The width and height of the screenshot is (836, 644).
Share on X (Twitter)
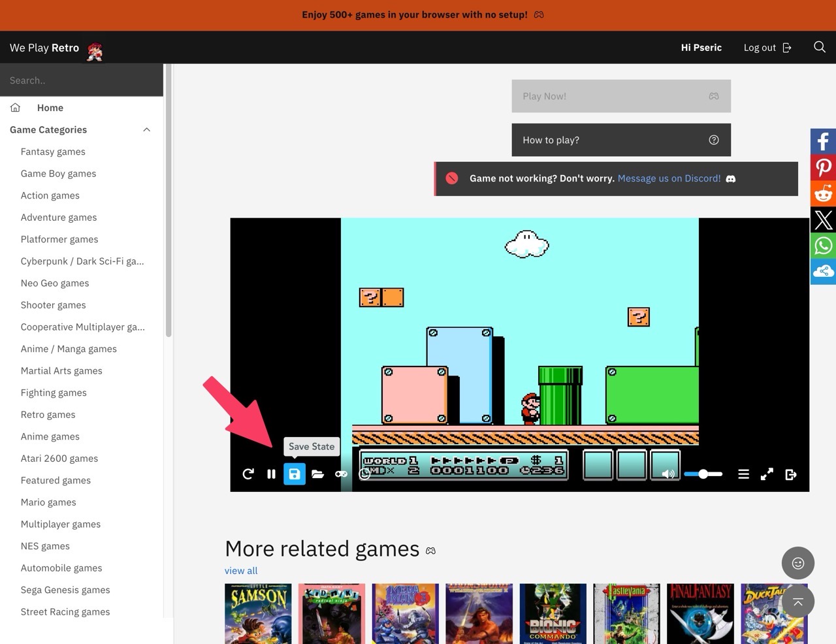[824, 219]
